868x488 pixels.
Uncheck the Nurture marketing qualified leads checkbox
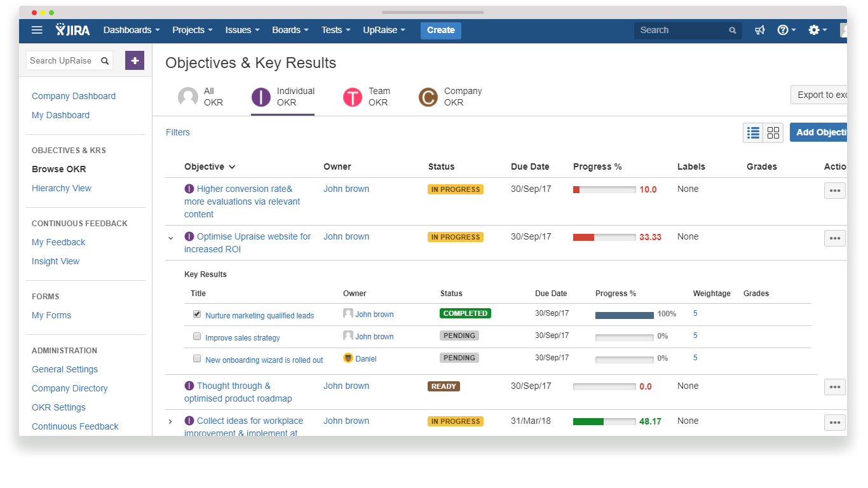click(197, 313)
